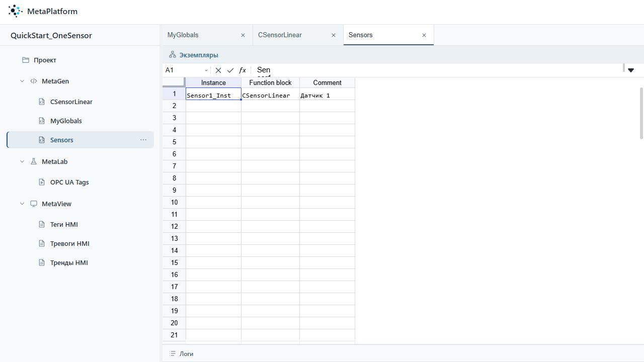
Task: Click the cell containing CSensorLinear
Action: pyautogui.click(x=270, y=94)
